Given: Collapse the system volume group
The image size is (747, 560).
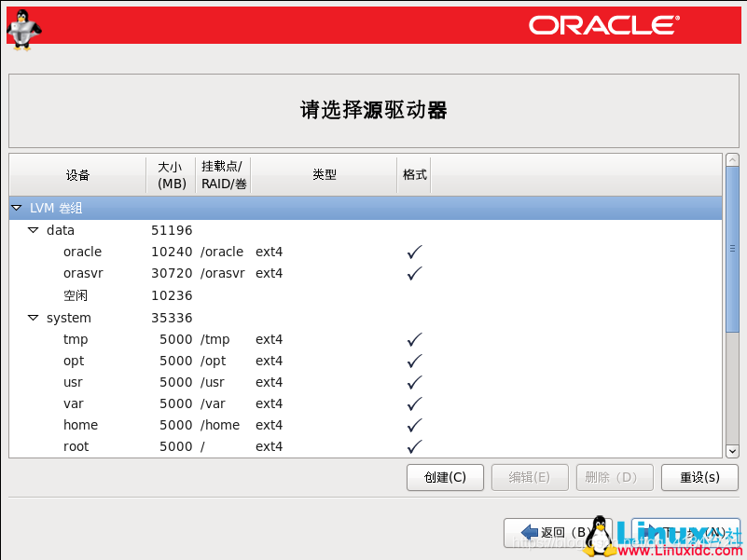Looking at the screenshot, I should coord(33,318).
